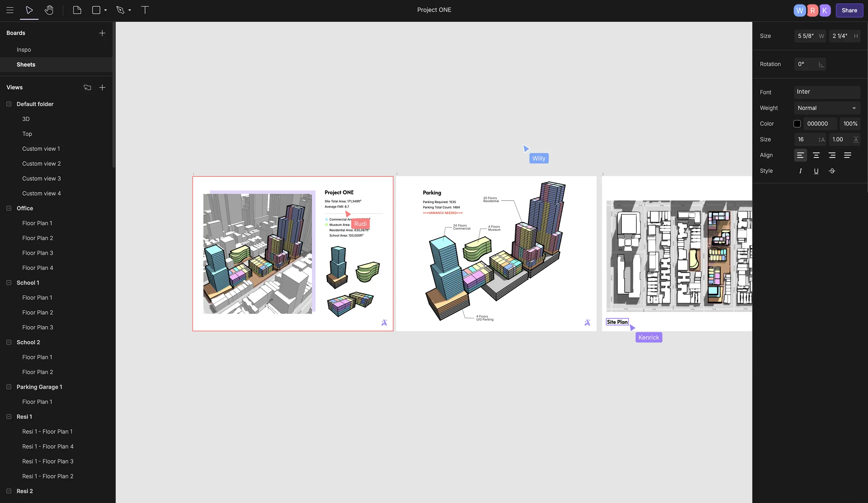868x503 pixels.
Task: Toggle underline text style
Action: (816, 171)
